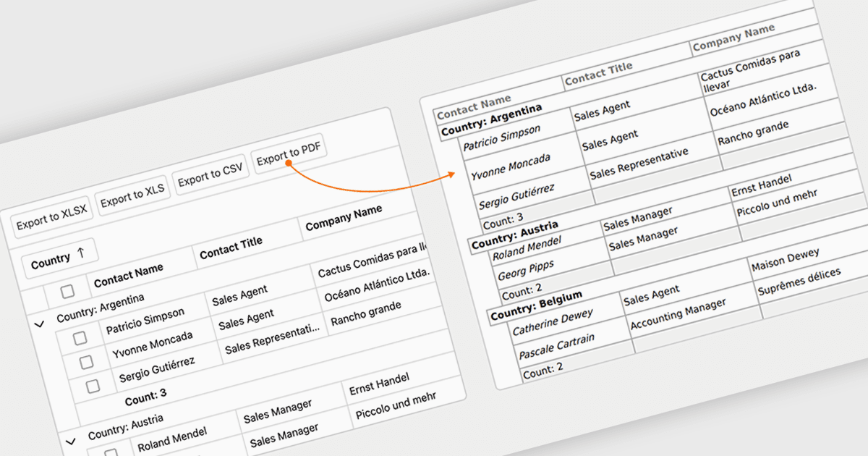Click Océano Atlántico Ltda. cell in the grid
Viewport: 868px width, 456px height.
click(x=377, y=285)
